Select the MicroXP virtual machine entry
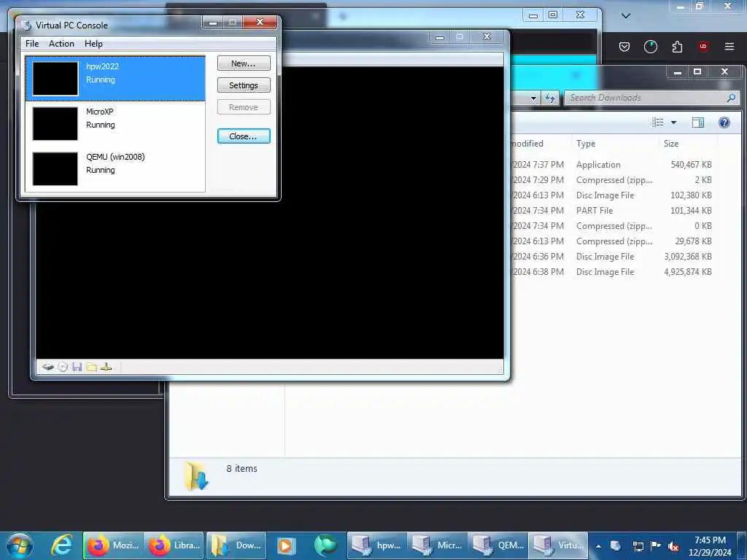This screenshot has width=747, height=560. pyautogui.click(x=115, y=124)
